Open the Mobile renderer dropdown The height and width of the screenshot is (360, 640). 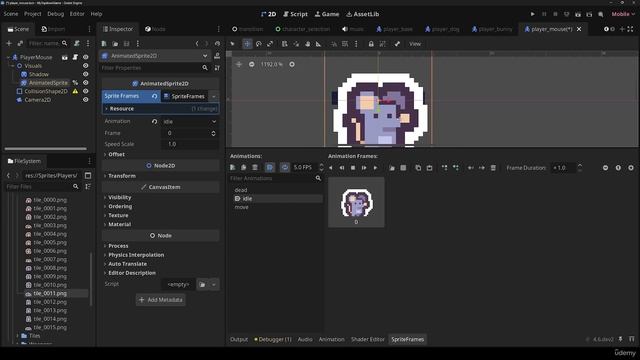click(623, 14)
